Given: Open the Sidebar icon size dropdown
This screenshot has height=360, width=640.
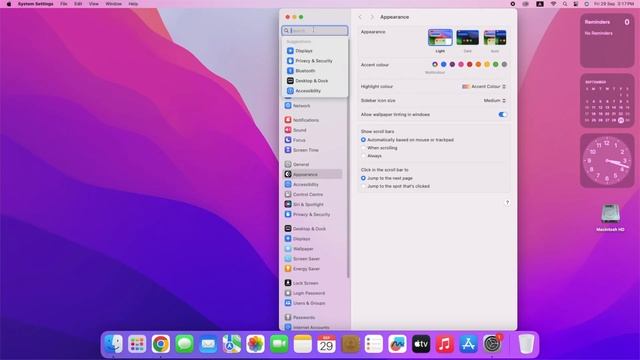Looking at the screenshot, I should click(495, 100).
